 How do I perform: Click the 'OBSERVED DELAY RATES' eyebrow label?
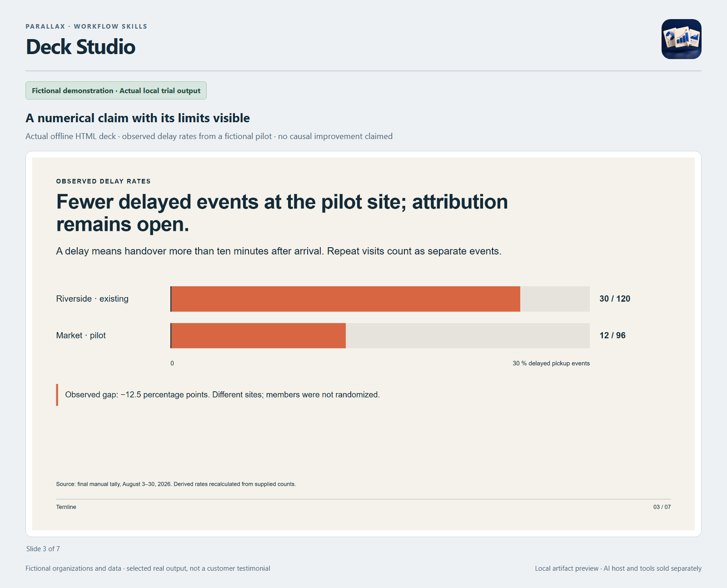[x=103, y=181]
